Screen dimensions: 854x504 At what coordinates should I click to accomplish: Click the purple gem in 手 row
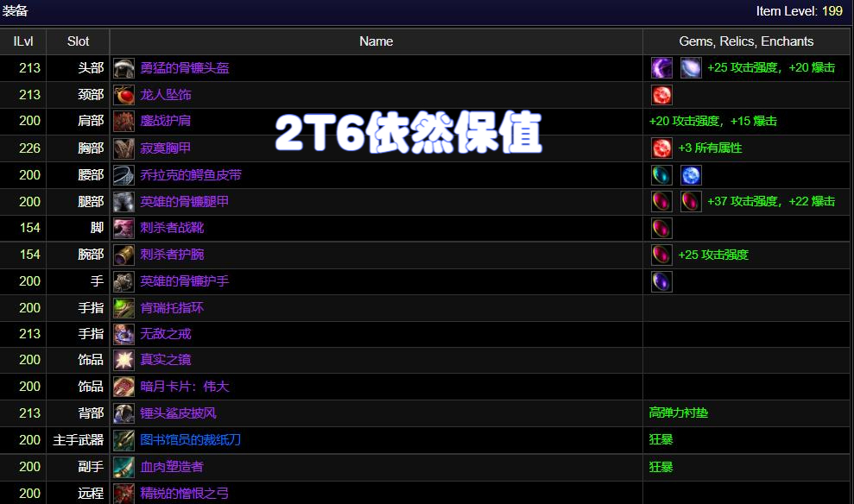[661, 281]
